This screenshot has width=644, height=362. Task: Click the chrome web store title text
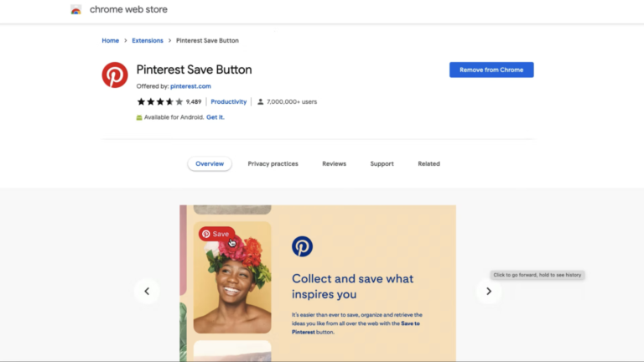[x=128, y=9]
